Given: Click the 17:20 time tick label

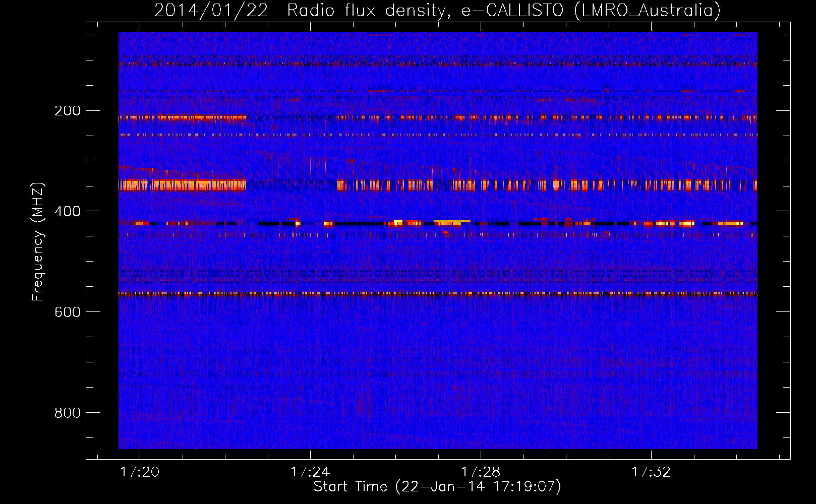Looking at the screenshot, I should pyautogui.click(x=140, y=472).
